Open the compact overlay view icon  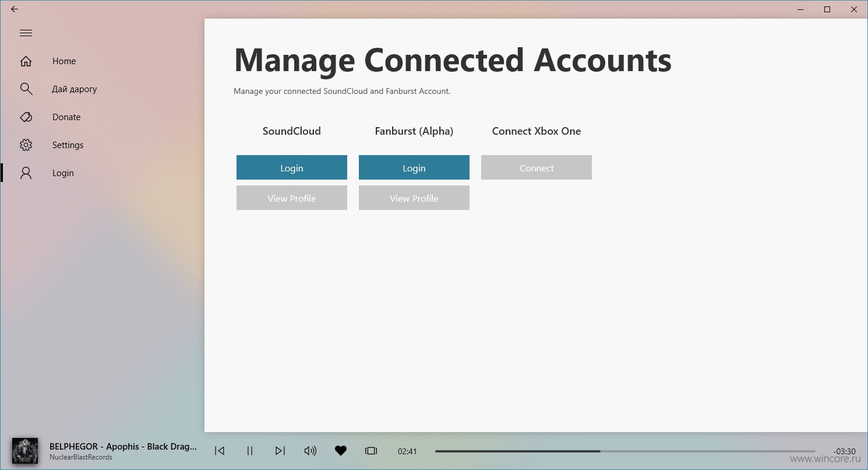pyautogui.click(x=371, y=451)
